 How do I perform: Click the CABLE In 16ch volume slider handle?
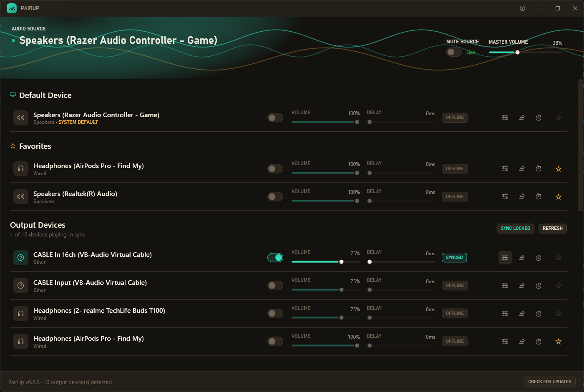coord(342,262)
